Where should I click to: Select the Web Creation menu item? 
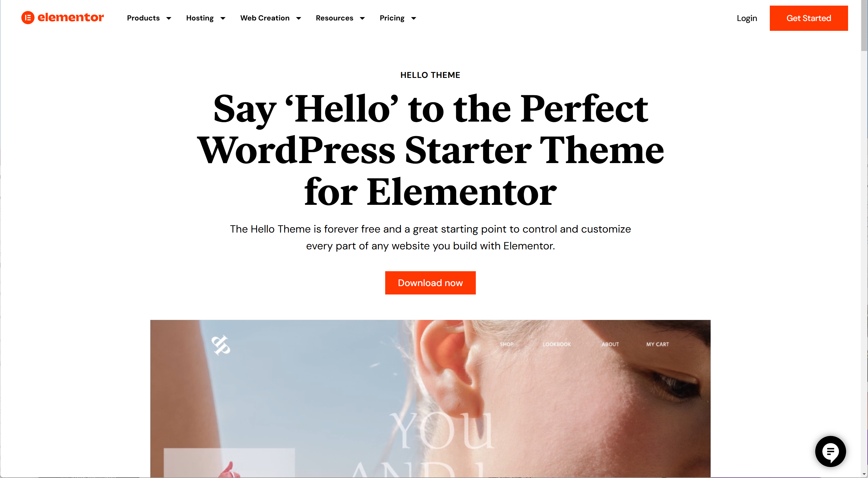(265, 18)
